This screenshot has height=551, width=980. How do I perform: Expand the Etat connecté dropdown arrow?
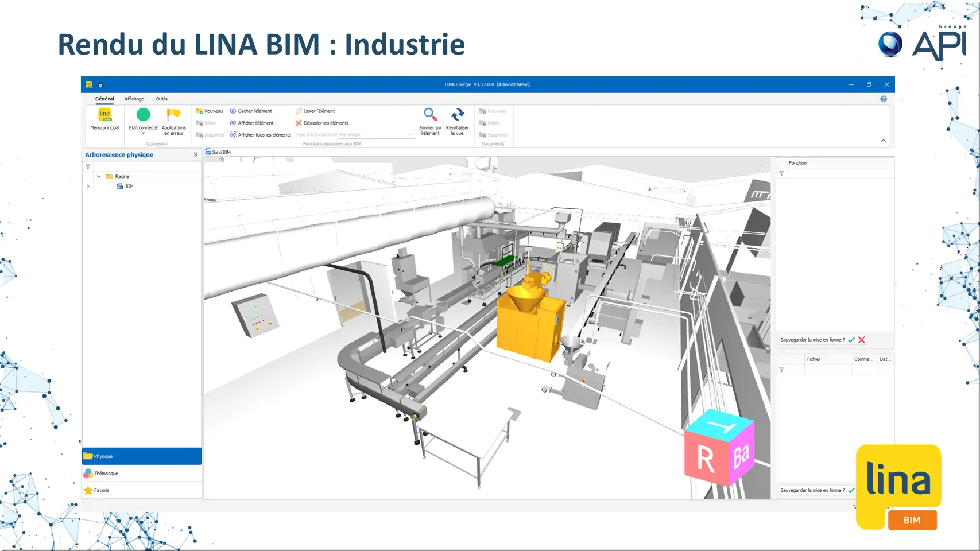coord(143,133)
